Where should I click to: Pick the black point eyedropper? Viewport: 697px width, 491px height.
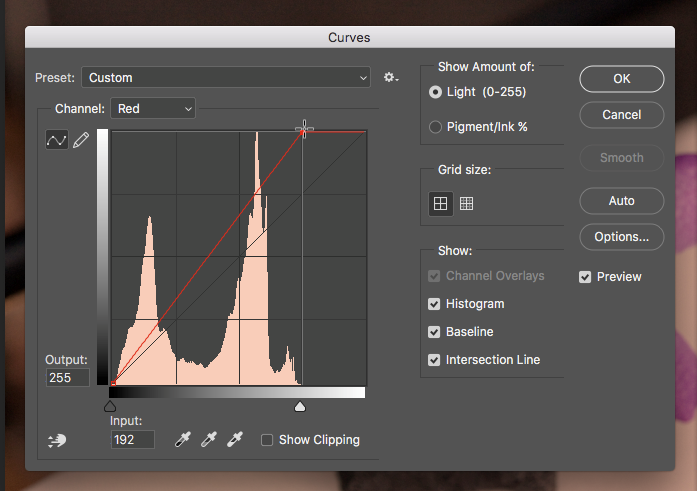click(x=183, y=440)
